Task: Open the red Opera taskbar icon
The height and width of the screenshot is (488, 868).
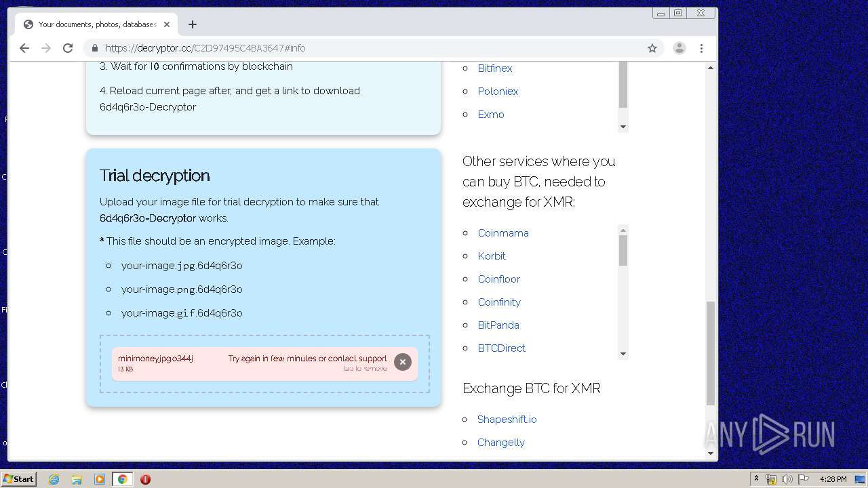Action: tap(145, 479)
